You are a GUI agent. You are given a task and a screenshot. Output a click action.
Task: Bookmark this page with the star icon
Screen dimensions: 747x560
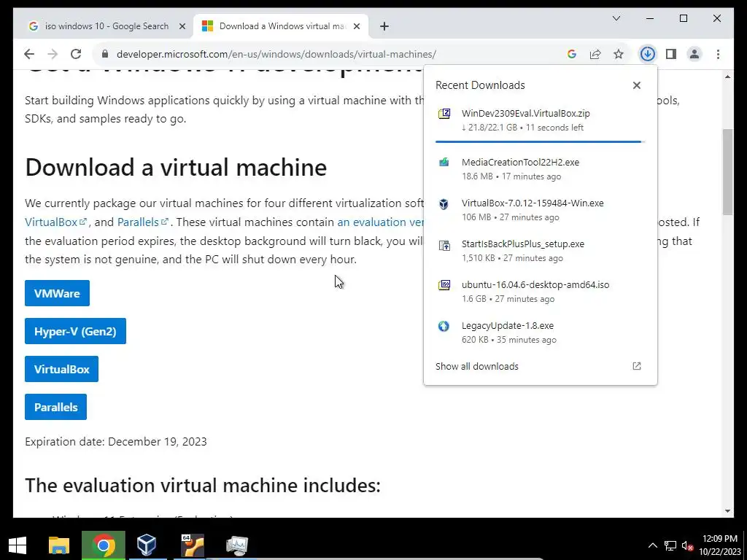pyautogui.click(x=619, y=54)
